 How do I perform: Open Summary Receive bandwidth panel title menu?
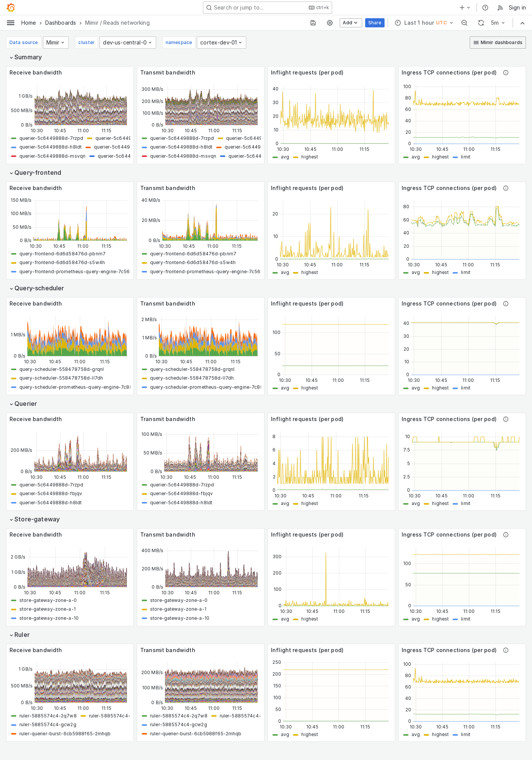pos(36,73)
